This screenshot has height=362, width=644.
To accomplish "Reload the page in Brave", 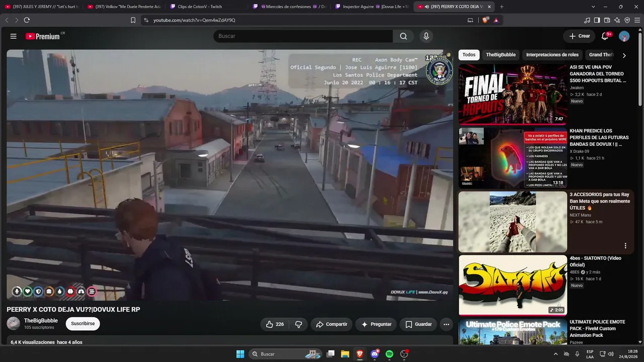I will (27, 20).
